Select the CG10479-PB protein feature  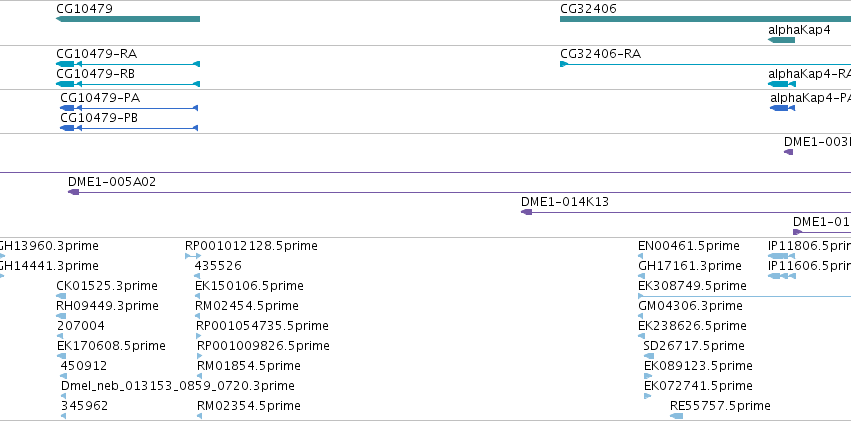point(129,127)
